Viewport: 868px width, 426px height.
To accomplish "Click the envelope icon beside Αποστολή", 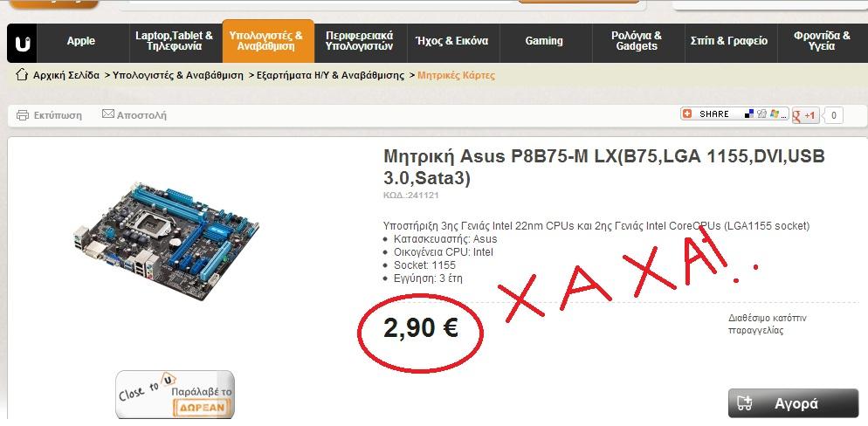I will [x=108, y=114].
